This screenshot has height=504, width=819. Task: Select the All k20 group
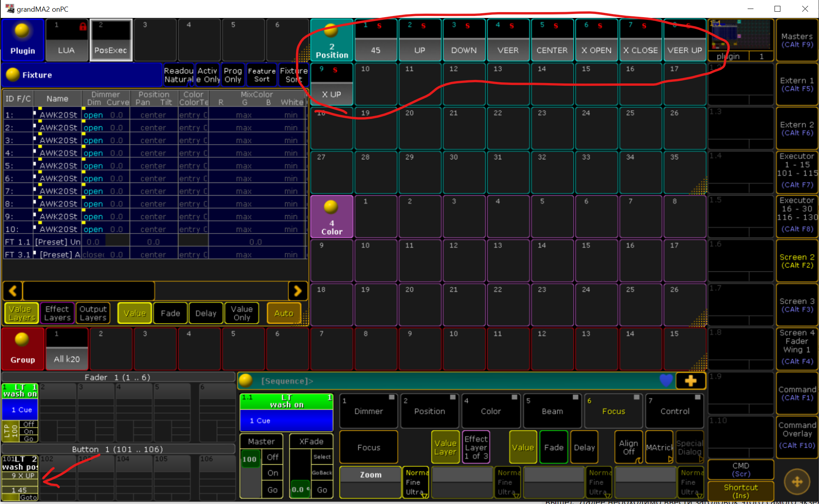click(67, 349)
